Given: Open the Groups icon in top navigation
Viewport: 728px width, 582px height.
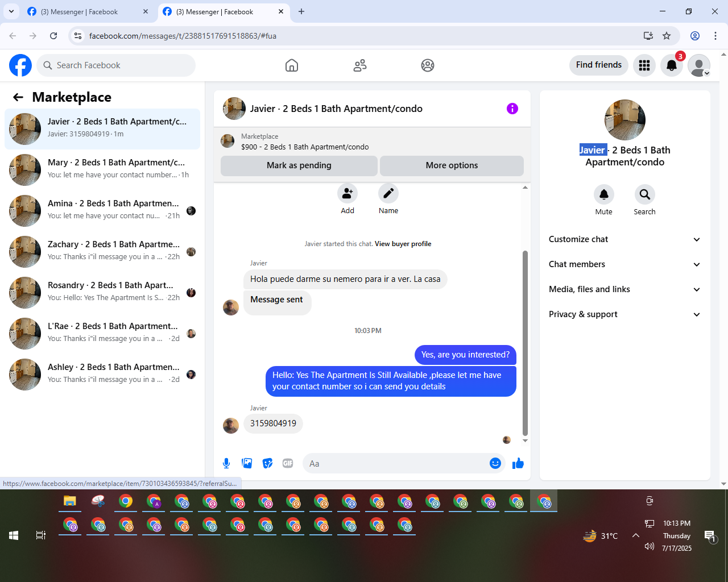Looking at the screenshot, I should [428, 65].
